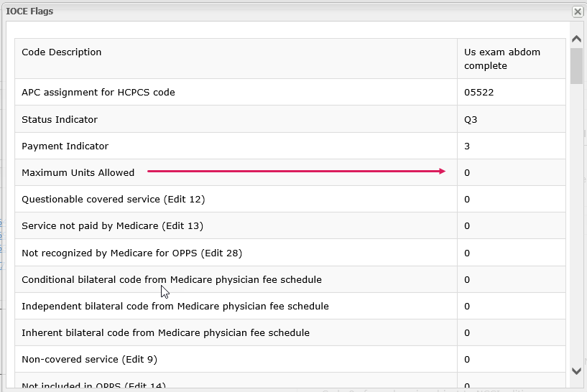Select the Non-covered service (Edit 9) row

[x=89, y=359]
